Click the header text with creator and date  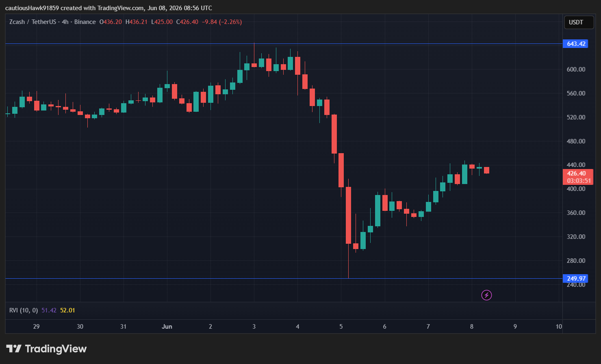click(x=108, y=8)
